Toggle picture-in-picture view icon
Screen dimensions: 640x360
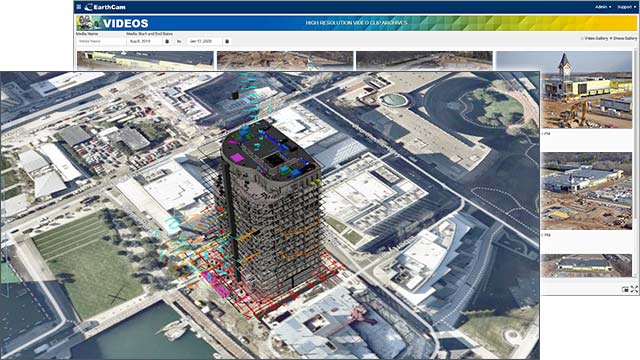pyautogui.click(x=625, y=289)
